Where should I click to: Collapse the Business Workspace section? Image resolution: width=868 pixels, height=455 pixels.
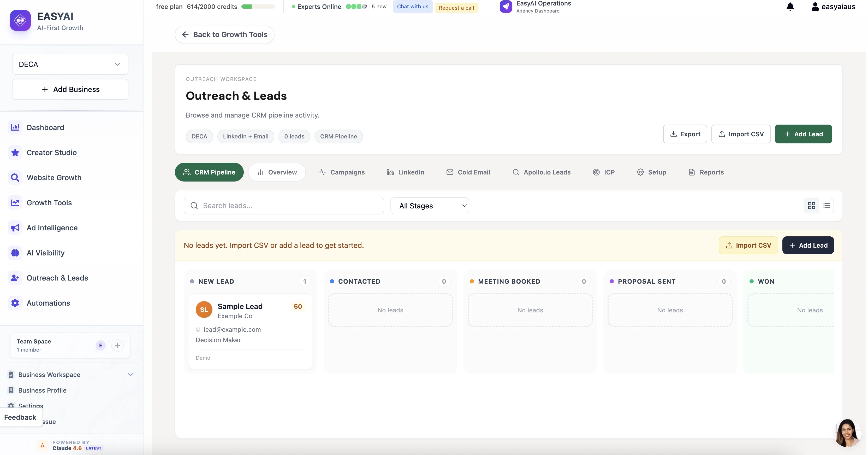coord(131,375)
